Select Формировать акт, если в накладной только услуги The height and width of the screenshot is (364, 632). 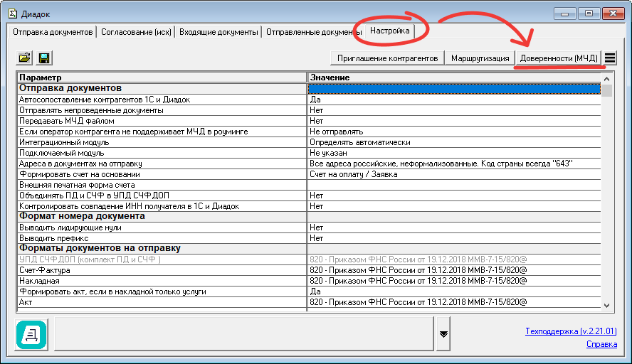[162, 291]
